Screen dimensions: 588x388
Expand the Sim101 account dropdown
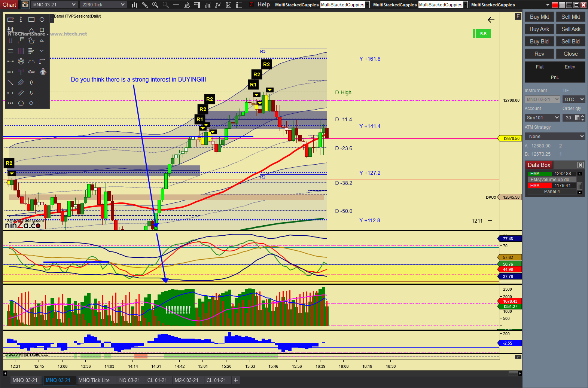point(542,118)
